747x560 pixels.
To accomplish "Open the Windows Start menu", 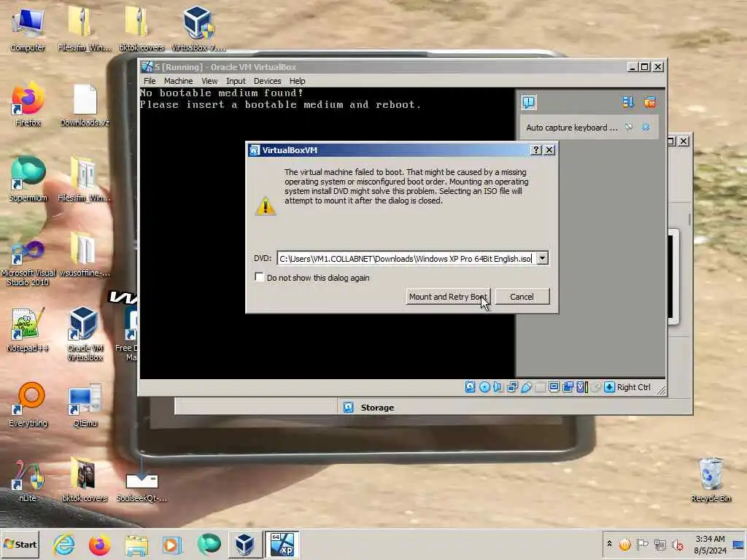I will [20, 544].
